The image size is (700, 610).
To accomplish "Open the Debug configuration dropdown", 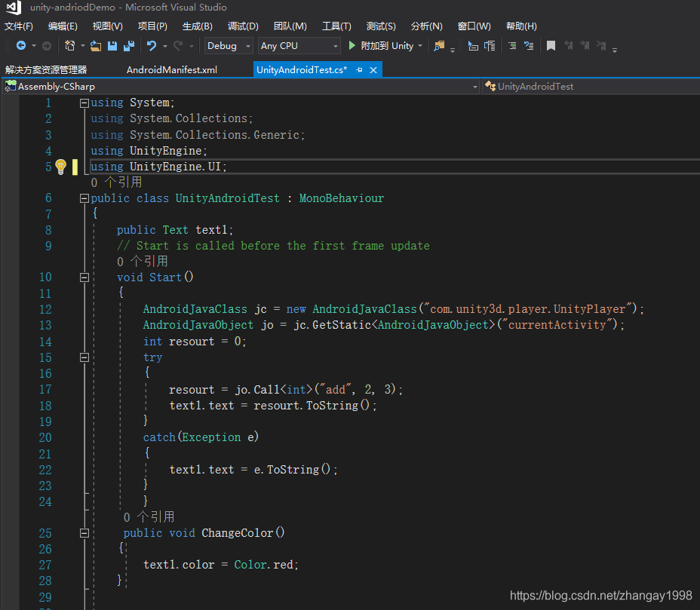I will 229,46.
